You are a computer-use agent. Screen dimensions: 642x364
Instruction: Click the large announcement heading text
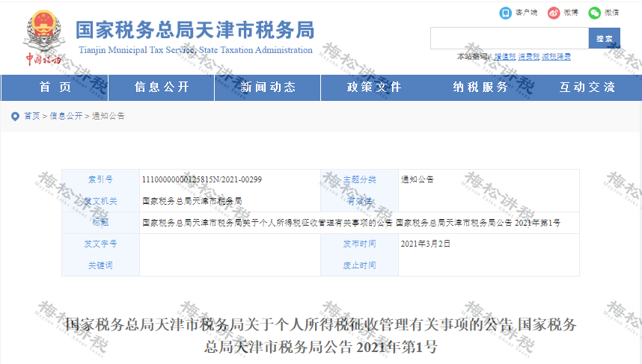click(321, 336)
